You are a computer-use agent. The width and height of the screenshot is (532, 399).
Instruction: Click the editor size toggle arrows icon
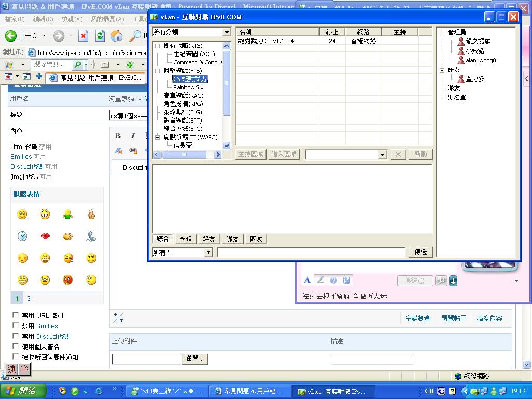(x=118, y=318)
